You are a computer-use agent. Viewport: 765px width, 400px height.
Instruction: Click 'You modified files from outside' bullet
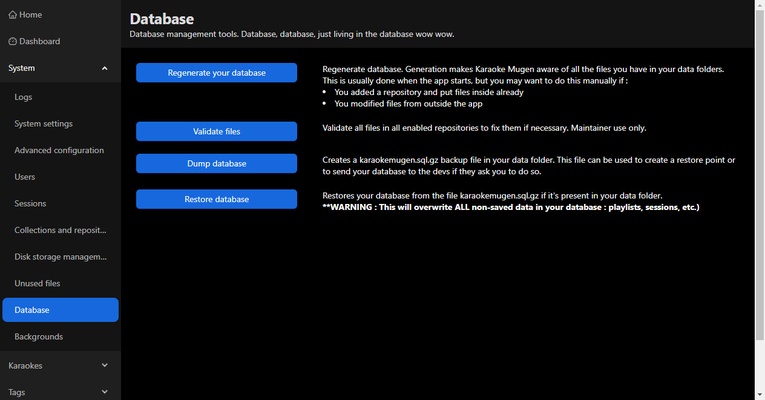408,104
